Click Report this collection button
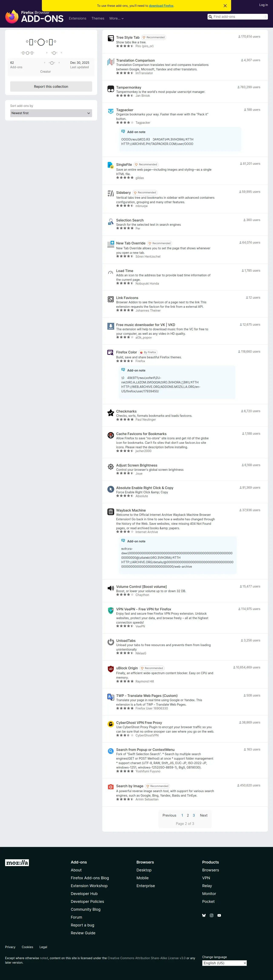Viewport: 273px width, 980px height. 51,86
